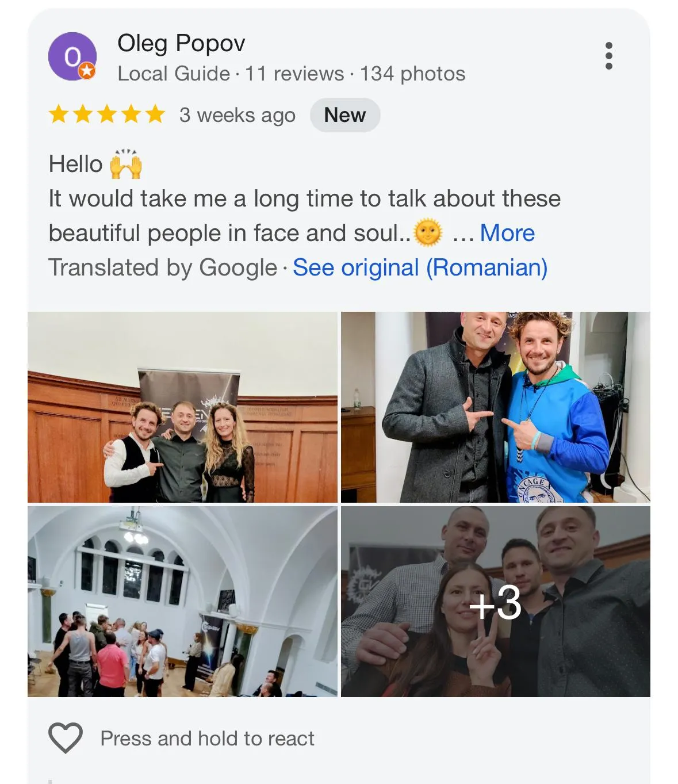Open Oleg Popov reviewer name
This screenshot has width=678, height=784.
pyautogui.click(x=181, y=43)
